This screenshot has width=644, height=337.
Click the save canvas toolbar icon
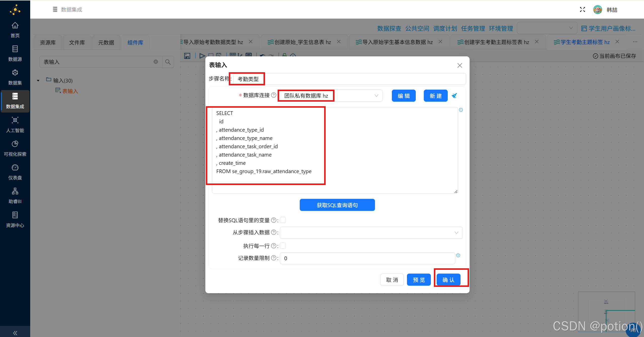[x=187, y=56]
